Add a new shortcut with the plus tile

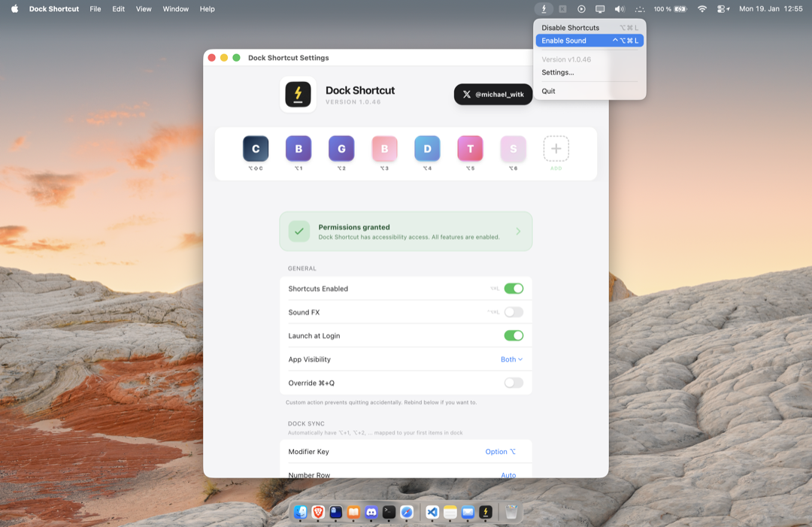pyautogui.click(x=556, y=149)
